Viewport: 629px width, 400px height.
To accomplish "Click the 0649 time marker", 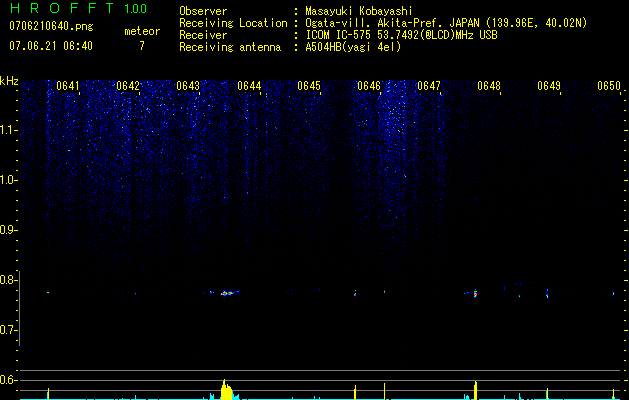I will click(x=549, y=86).
